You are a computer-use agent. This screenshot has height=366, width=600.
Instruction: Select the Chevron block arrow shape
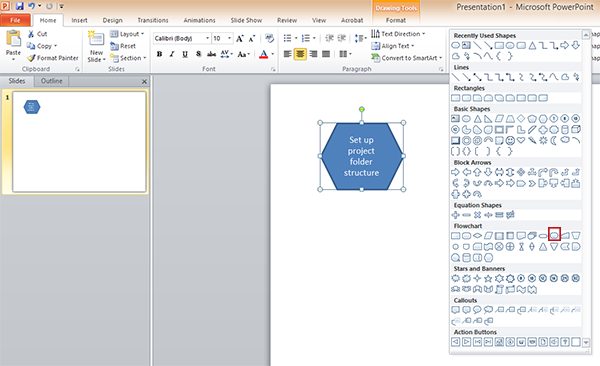click(x=532, y=183)
